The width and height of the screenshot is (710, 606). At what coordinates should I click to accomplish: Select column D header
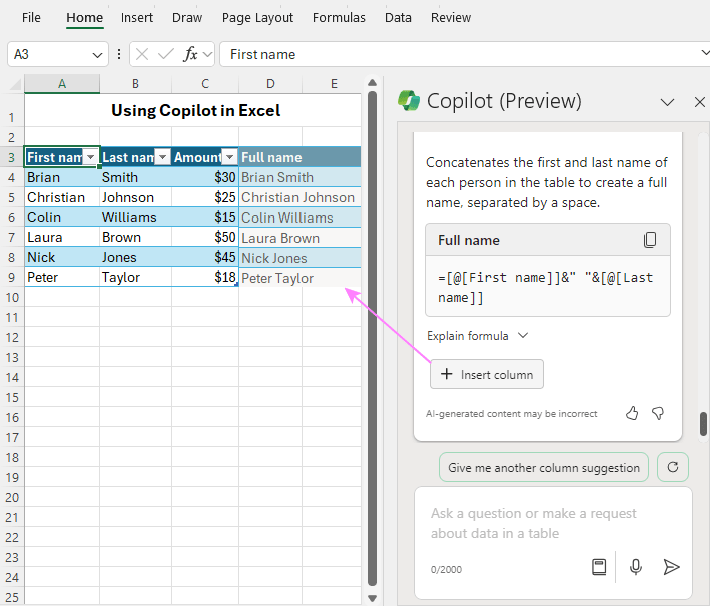coord(270,84)
